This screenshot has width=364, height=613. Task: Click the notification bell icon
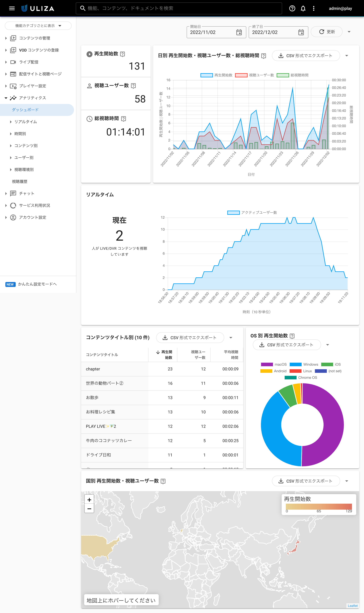point(303,8)
